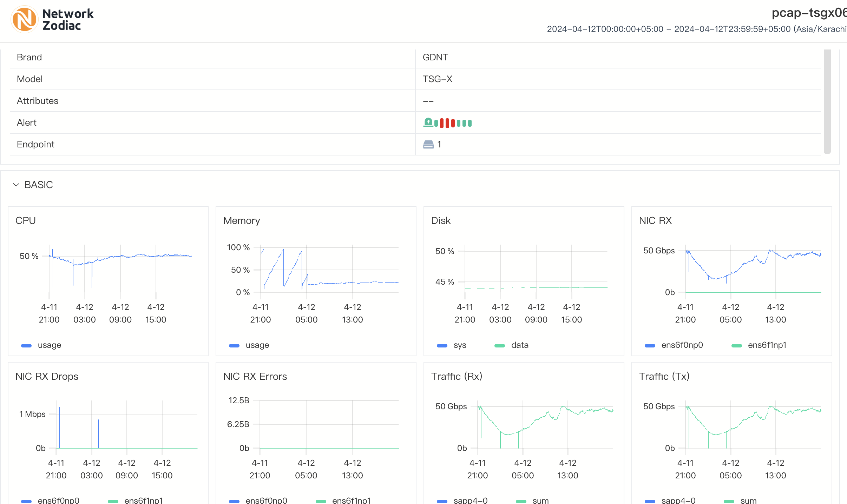The height and width of the screenshot is (504, 847).
Task: Toggle ens6f1np1 in NIC RX legend
Action: 767,345
